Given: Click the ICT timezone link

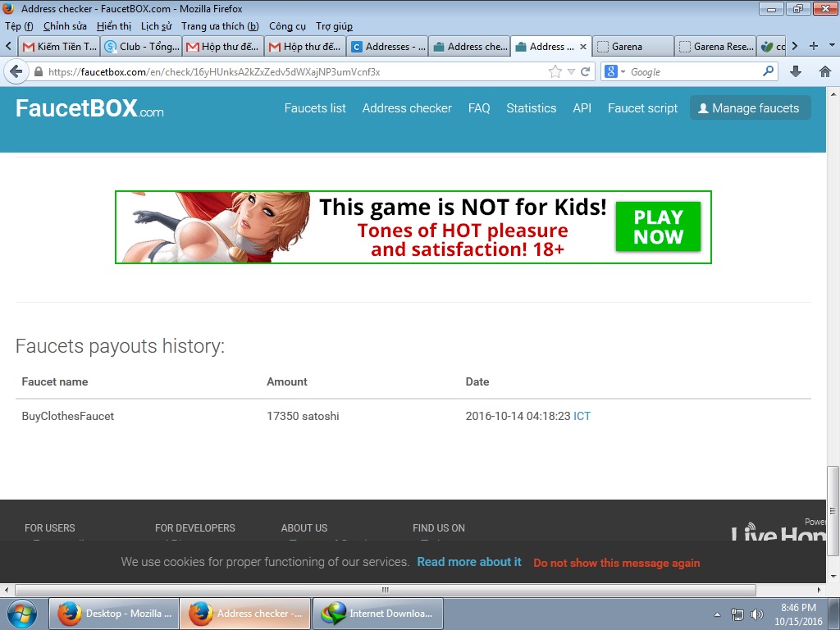Looking at the screenshot, I should (582, 416).
